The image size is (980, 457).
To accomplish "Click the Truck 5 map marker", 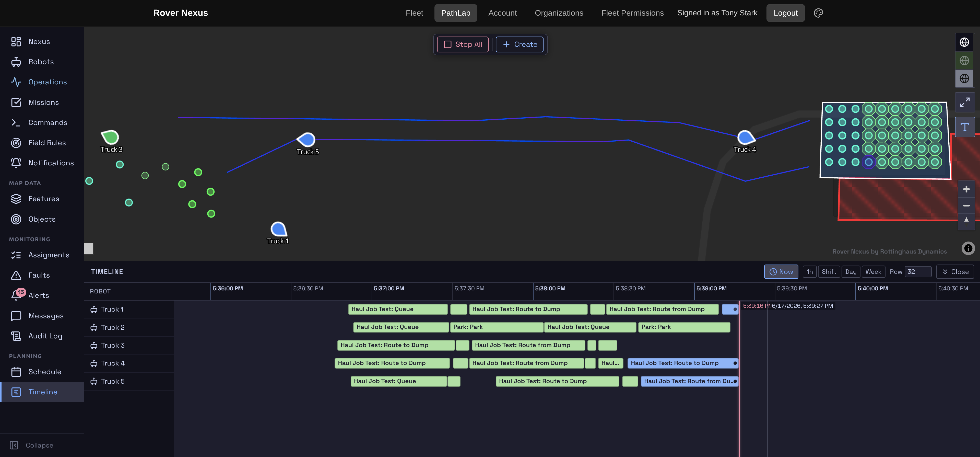I will (307, 139).
